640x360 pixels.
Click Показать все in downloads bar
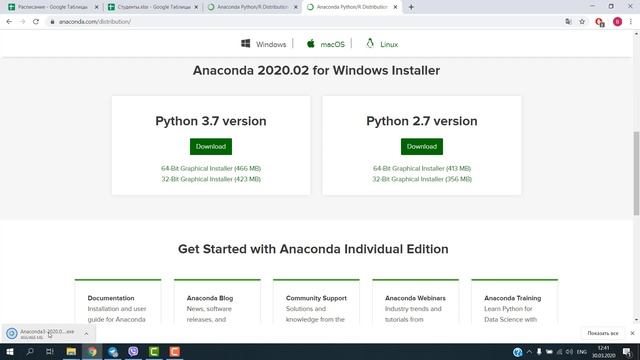point(603,333)
